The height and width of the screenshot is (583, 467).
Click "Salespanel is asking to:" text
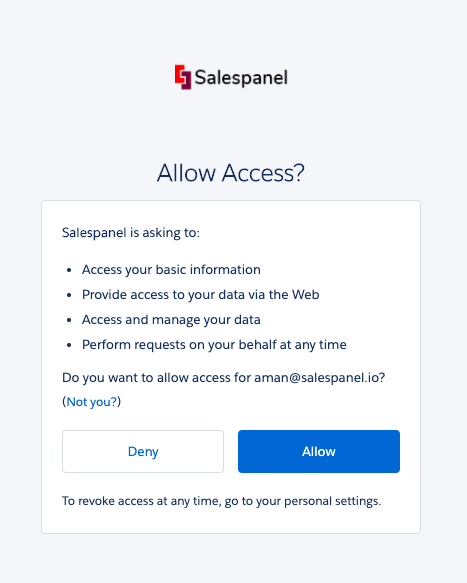[131, 233]
